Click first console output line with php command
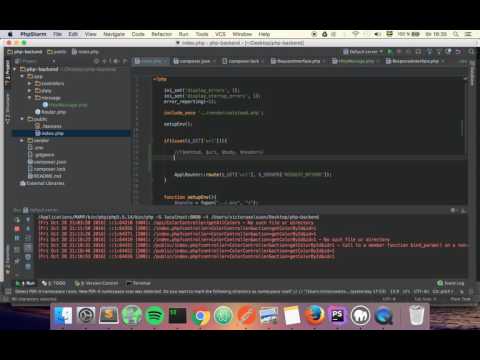This screenshot has height=360, width=480. 179,217
